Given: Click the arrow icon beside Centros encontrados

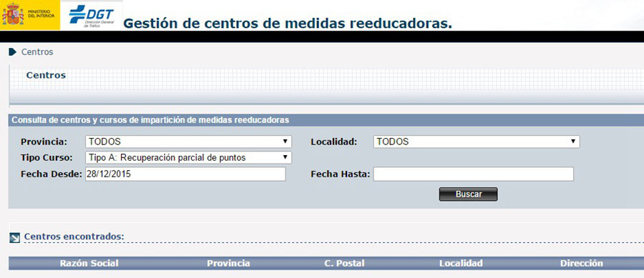Looking at the screenshot, I should click(x=14, y=238).
